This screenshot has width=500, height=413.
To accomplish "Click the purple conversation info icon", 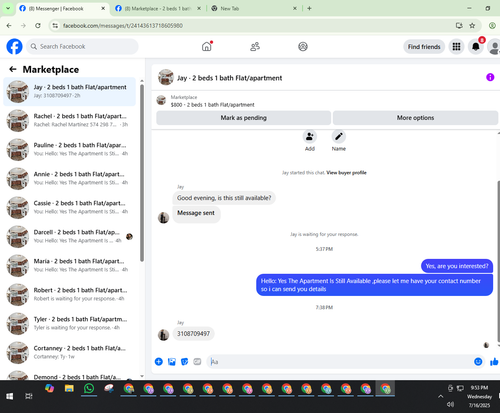I will [x=490, y=77].
